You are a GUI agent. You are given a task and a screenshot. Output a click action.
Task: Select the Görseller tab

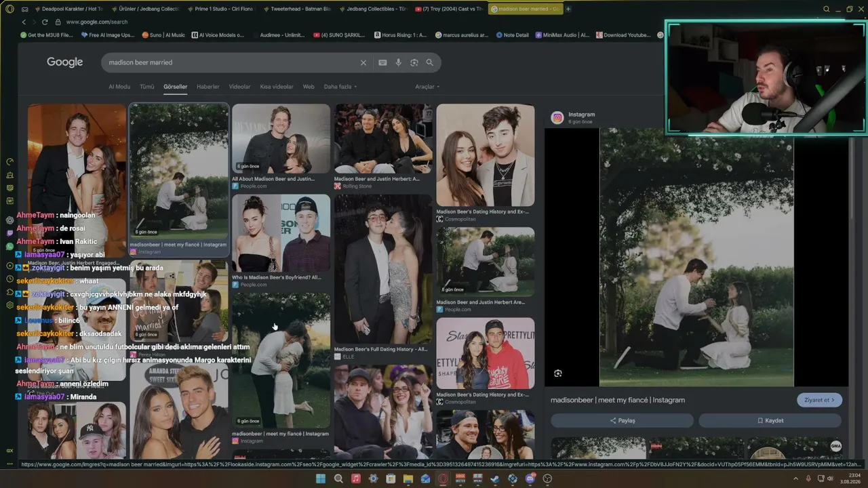[x=175, y=87]
